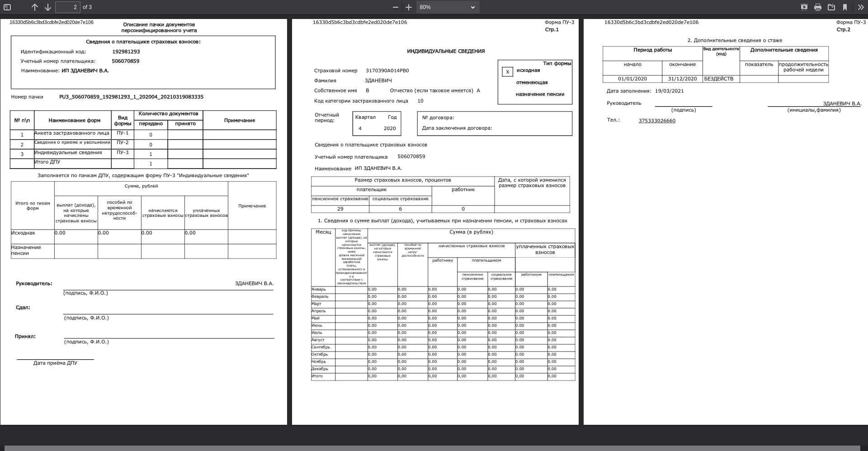The height and width of the screenshot is (451, 868).
Task: Click the activity code 'БЕЗДЕЙСТВ'
Action: coord(719,79)
